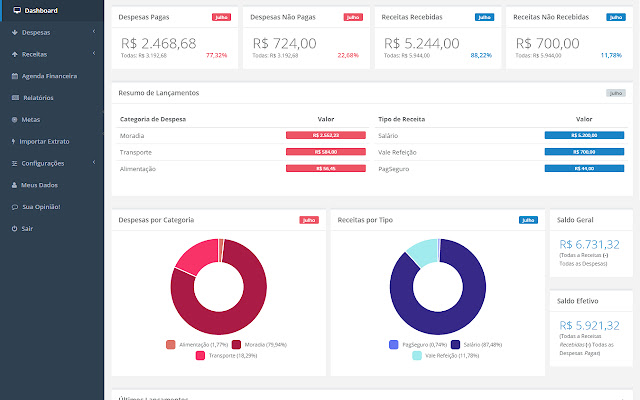Click the Categoria de Despesa column header
This screenshot has width=640, height=400.
(x=153, y=119)
